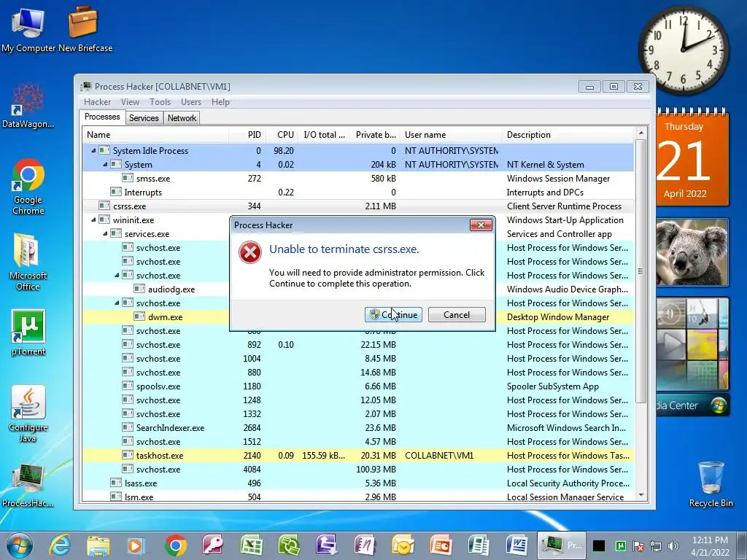Viewport: 747px width, 560px height.
Task: Click Continue in the Process Hacker dialog
Action: click(x=393, y=315)
